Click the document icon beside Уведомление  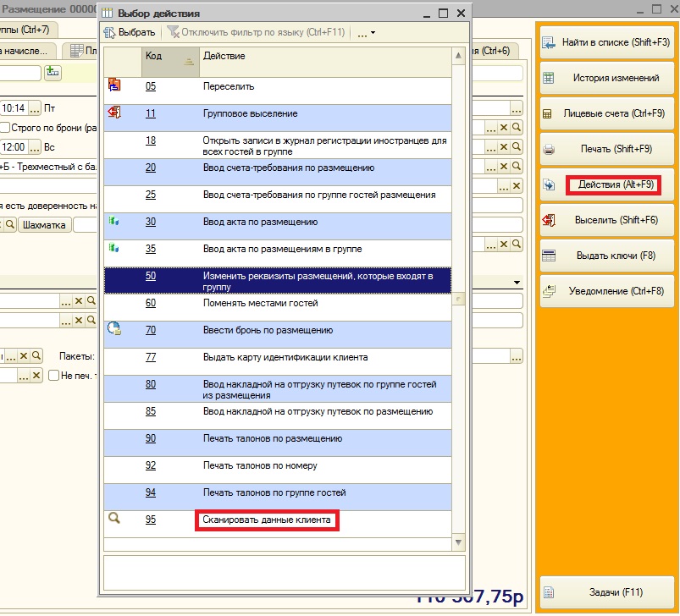point(549,291)
